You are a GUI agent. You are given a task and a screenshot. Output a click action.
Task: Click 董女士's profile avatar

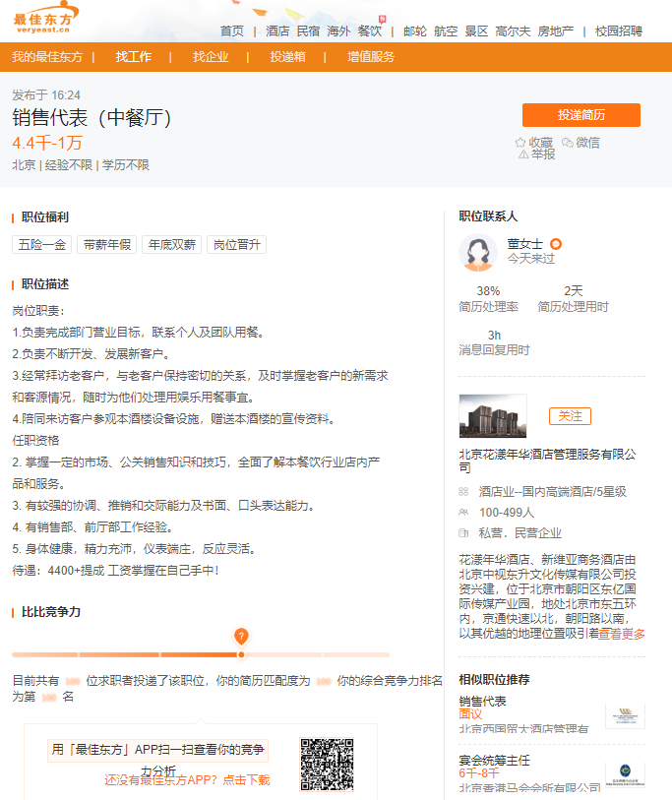click(x=478, y=253)
